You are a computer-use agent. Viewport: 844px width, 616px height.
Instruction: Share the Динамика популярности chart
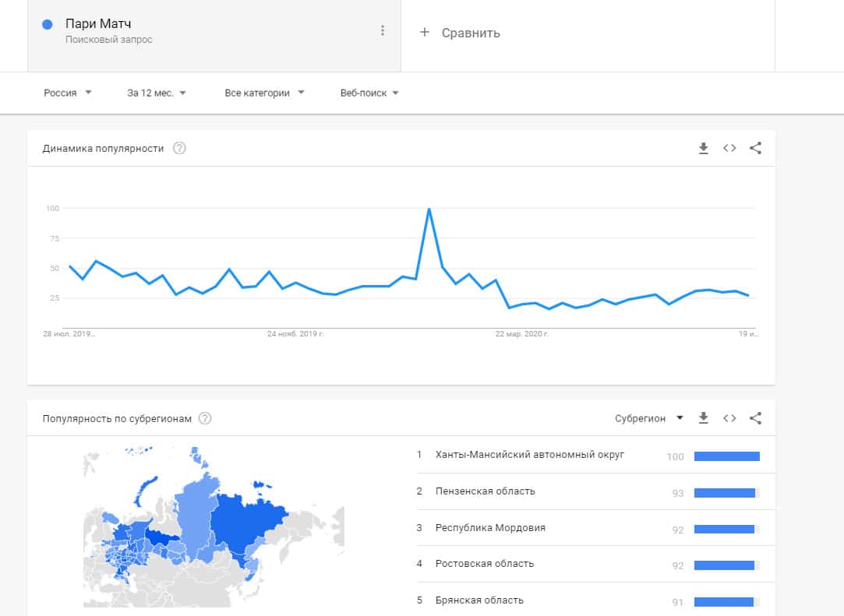755,148
